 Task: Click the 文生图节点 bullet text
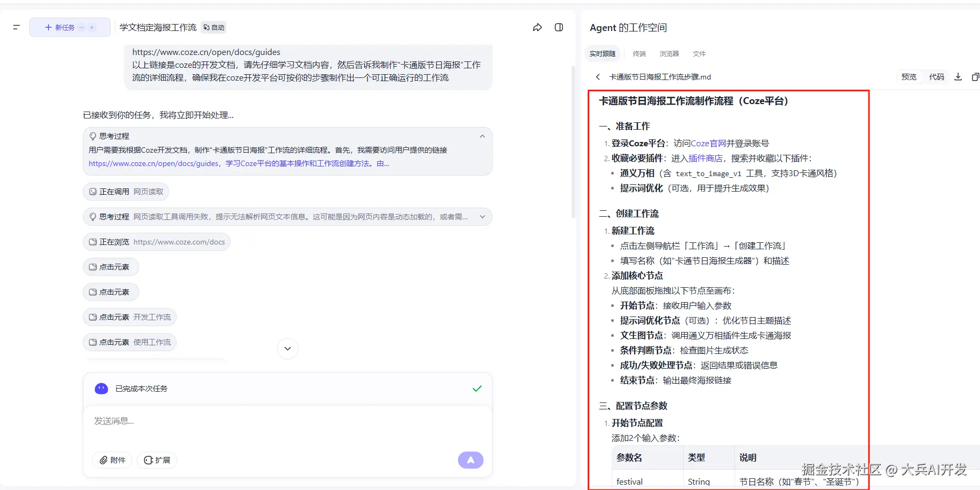706,335
